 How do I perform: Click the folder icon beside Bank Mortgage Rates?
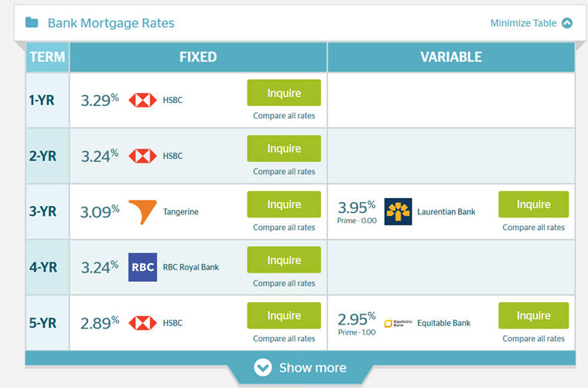pos(32,22)
